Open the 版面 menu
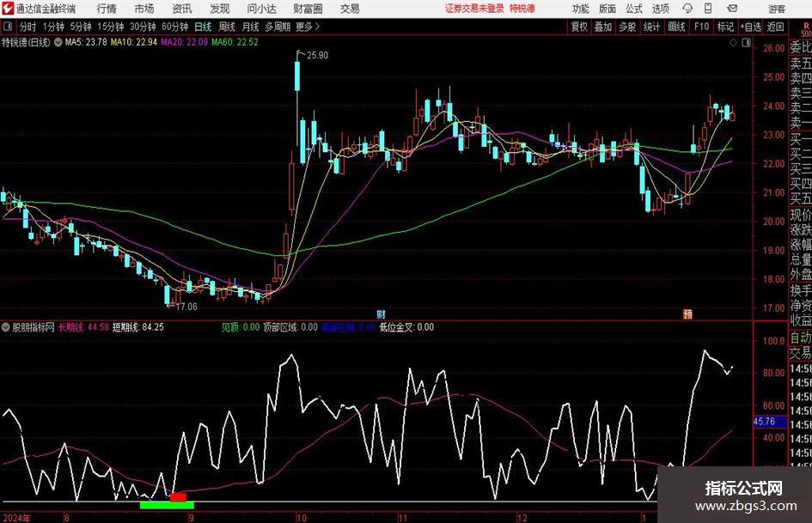Image resolution: width=812 pixels, height=523 pixels. [x=607, y=9]
